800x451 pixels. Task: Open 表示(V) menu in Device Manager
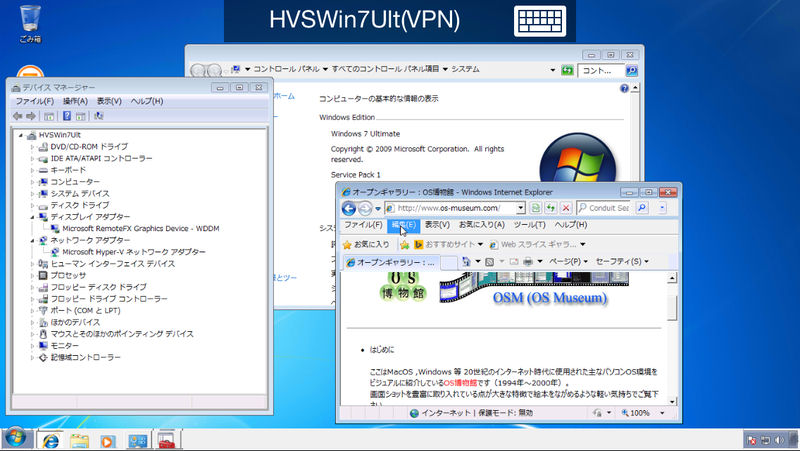click(x=109, y=102)
